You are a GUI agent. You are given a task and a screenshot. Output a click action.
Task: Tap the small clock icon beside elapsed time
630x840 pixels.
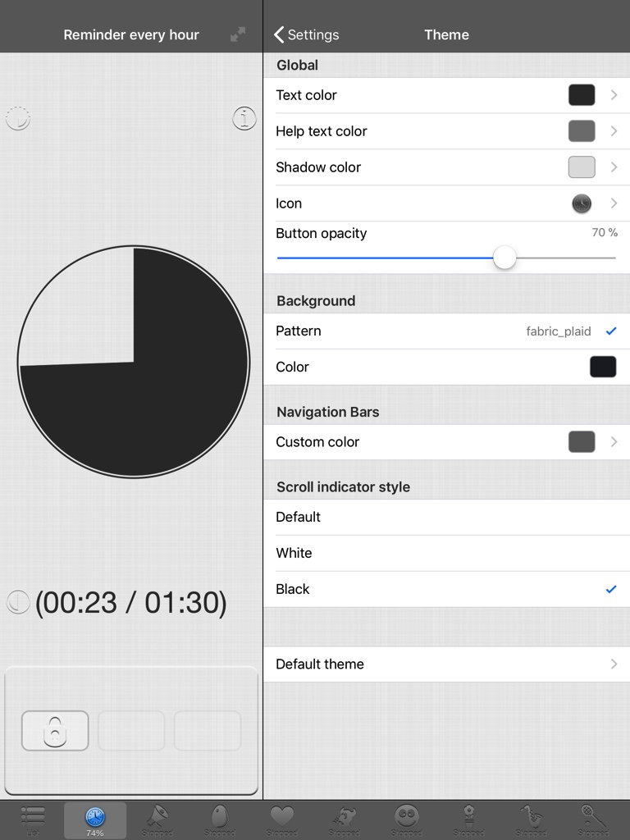coord(18,602)
